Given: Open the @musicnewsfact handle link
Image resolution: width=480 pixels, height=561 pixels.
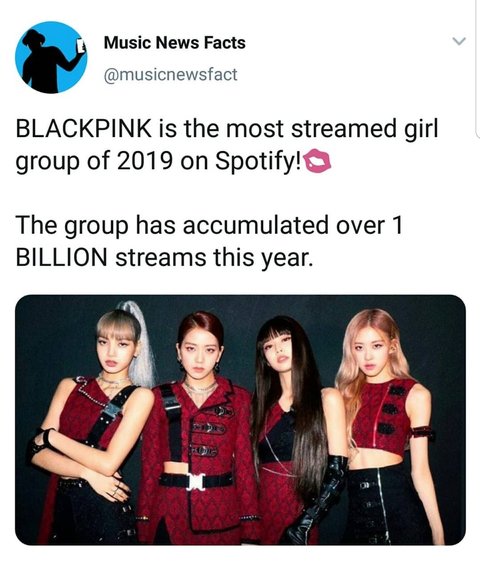Looking at the screenshot, I should point(170,74).
